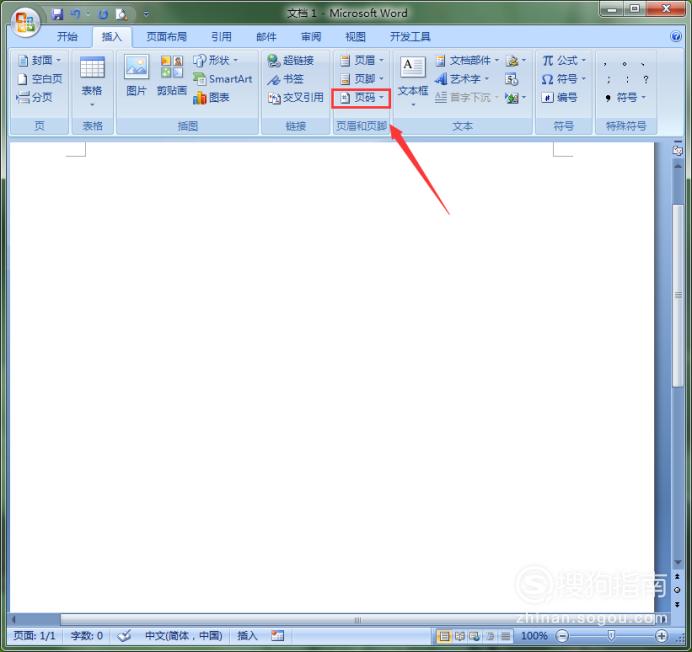
Task: Open Word help question mark
Action: (x=676, y=36)
